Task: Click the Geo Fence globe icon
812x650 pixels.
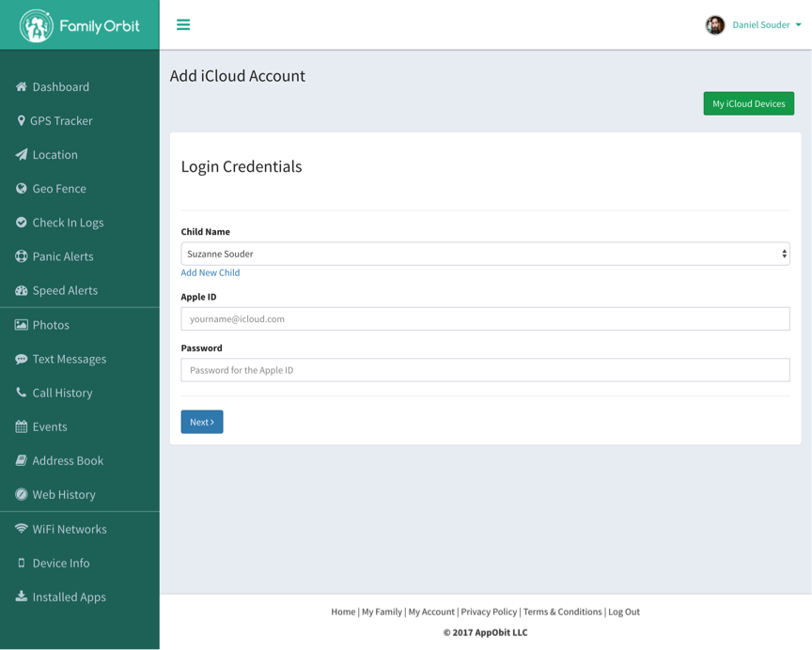Action: coord(22,189)
